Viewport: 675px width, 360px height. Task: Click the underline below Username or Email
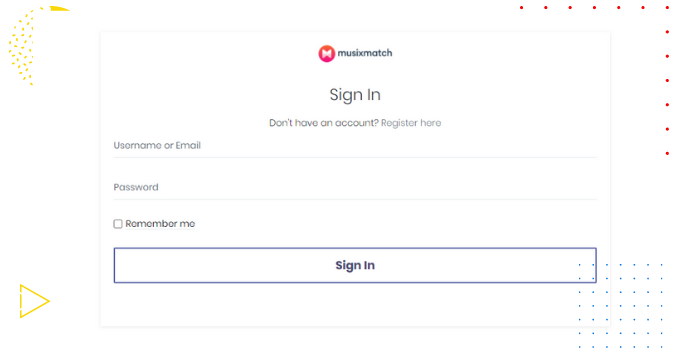coord(355,157)
